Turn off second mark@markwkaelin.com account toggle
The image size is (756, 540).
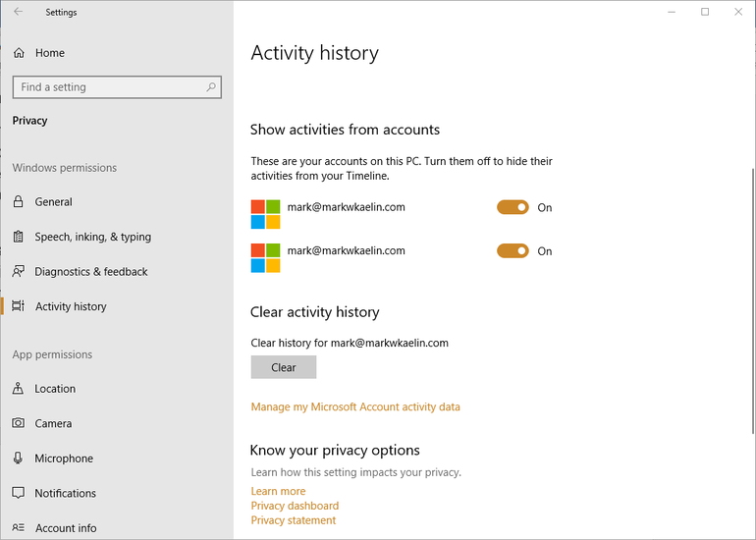click(513, 250)
